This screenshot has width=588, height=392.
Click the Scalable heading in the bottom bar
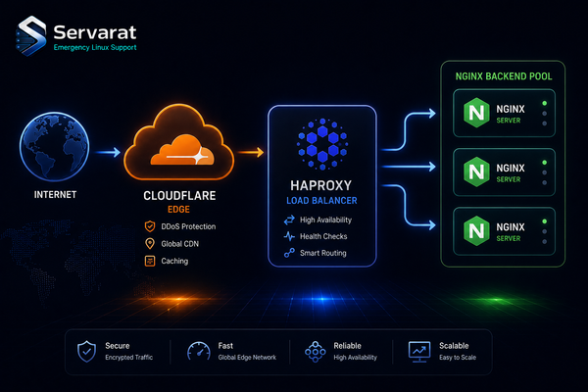454,346
